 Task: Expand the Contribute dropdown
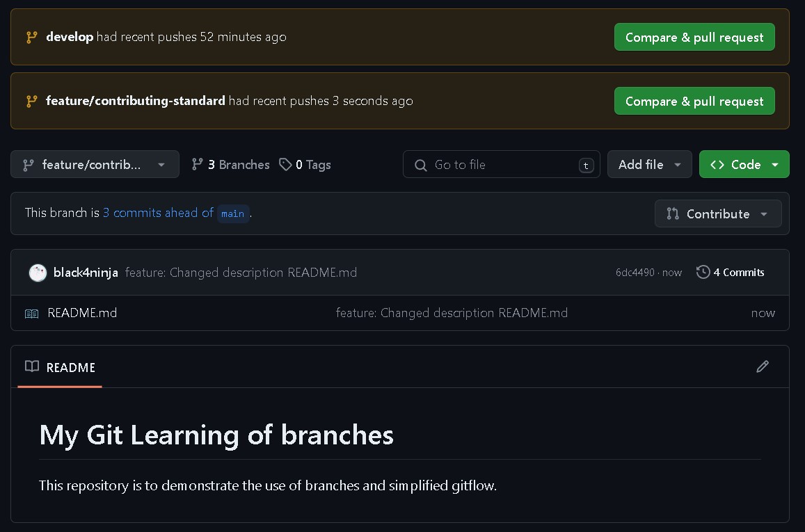718,213
